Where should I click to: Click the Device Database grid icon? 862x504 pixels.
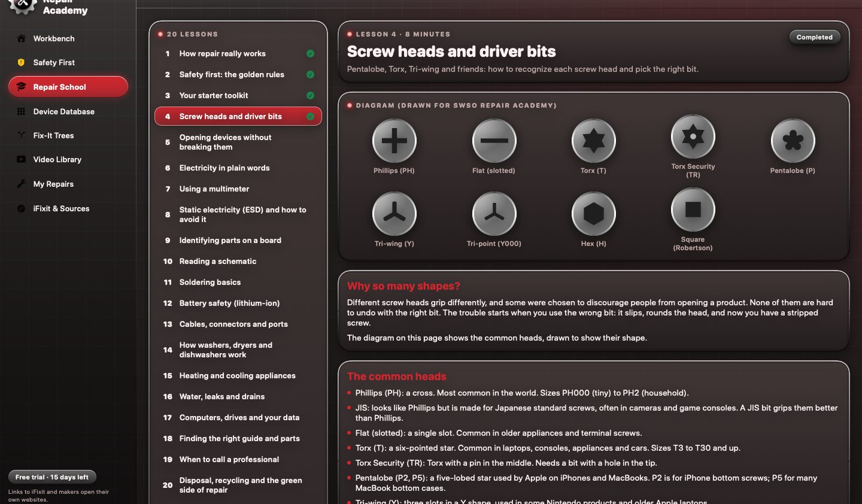point(21,111)
